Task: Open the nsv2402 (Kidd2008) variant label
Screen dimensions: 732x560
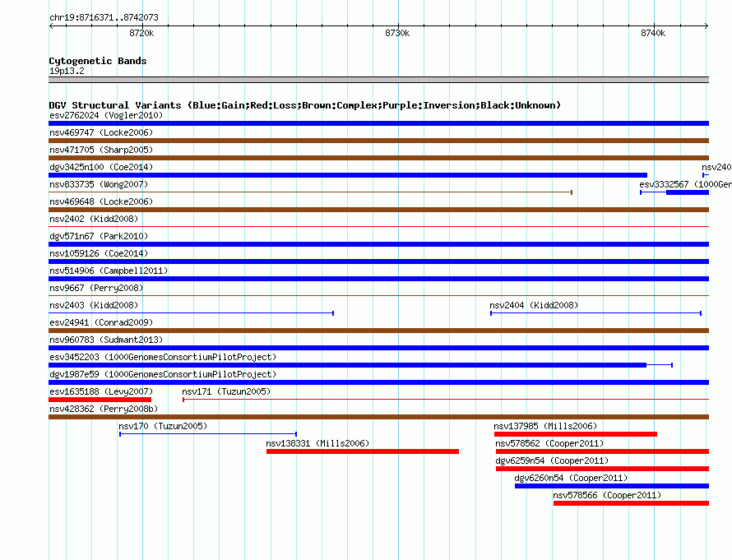Action: 94,219
